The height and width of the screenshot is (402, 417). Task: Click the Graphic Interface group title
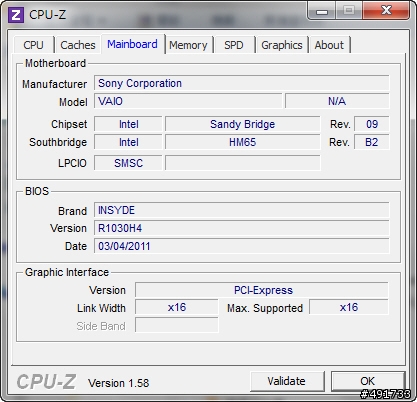67,272
